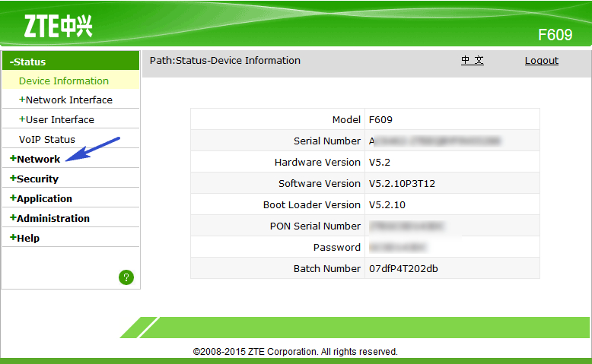Viewport: 592px width, 364px height.
Task: Select Batch Number value 07dfP4T202db
Action: pos(403,268)
